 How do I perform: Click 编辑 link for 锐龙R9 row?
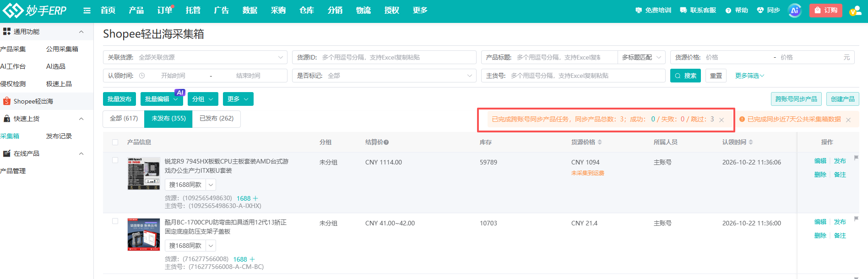820,161
